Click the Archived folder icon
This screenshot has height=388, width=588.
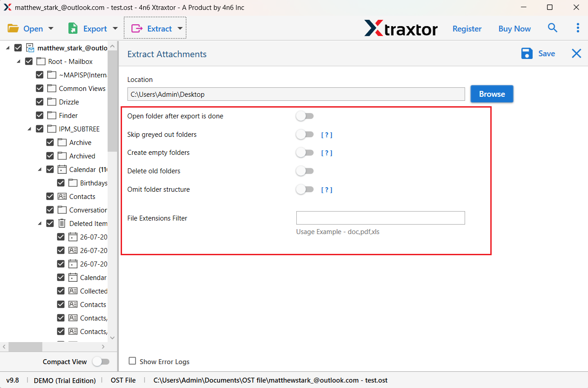[x=62, y=156]
